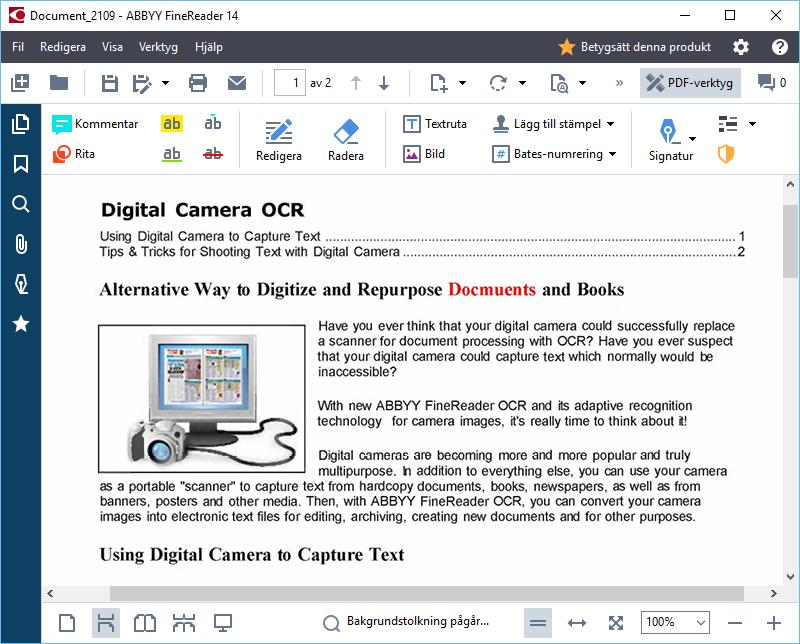This screenshot has height=644, width=800.
Task: Go to next page with down arrow
Action: pyautogui.click(x=384, y=83)
